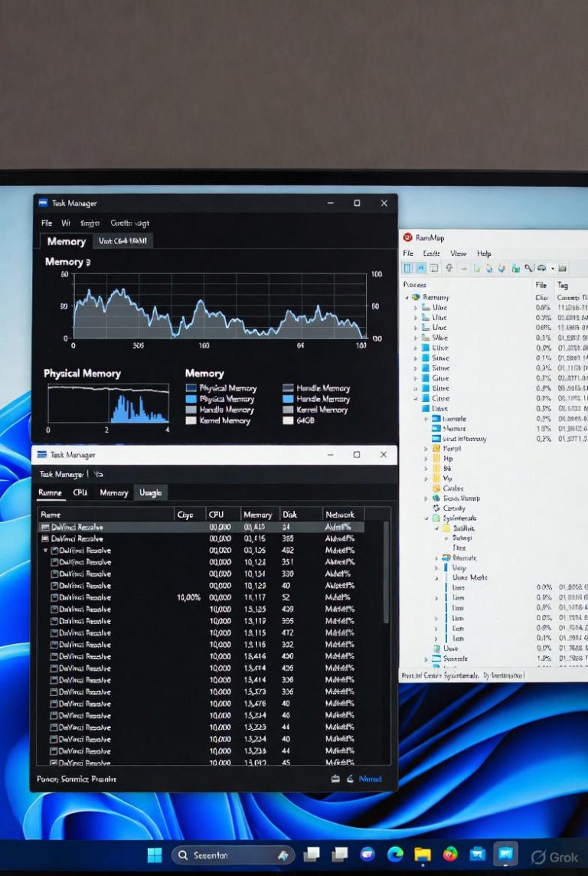
Task: Click the minus dash icon in RamMap toolbar
Action: click(x=463, y=269)
